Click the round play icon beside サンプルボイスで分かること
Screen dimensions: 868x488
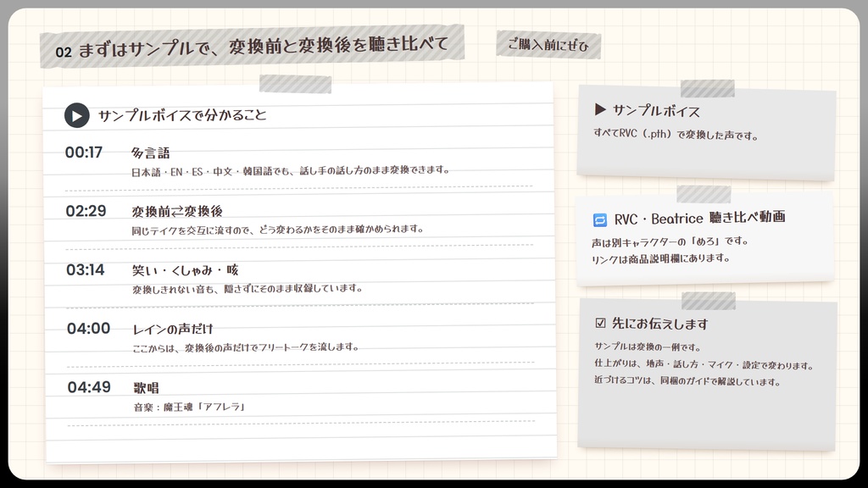pos(77,115)
